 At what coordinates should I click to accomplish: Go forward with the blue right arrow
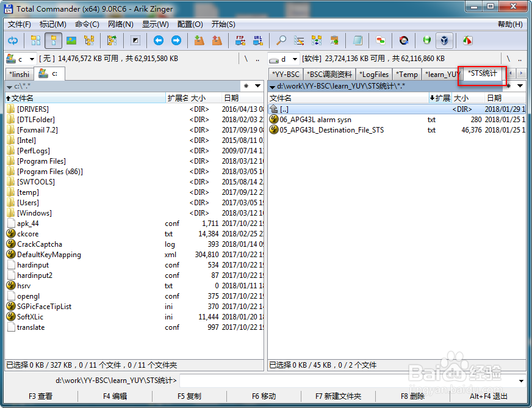click(x=176, y=41)
